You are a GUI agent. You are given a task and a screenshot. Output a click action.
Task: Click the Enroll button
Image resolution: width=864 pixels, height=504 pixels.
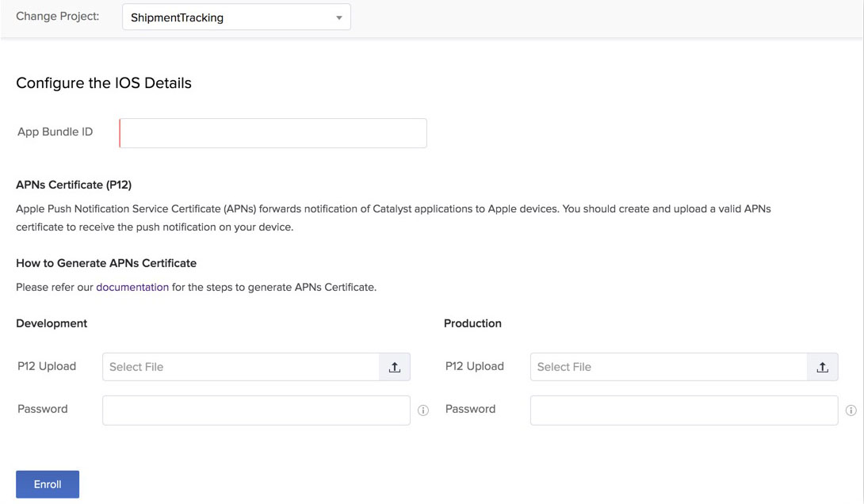[x=47, y=483]
